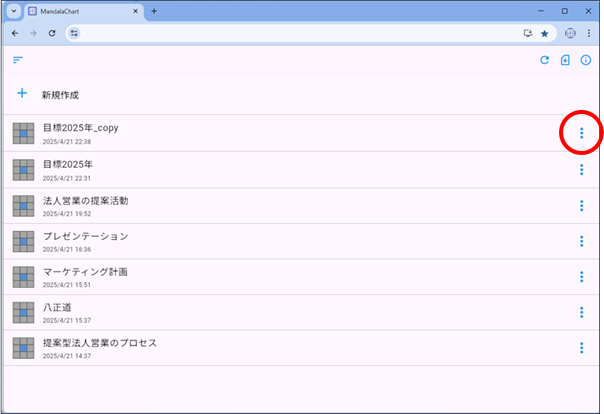Click grid thumbnail of マーケティング計画
Image resolution: width=604 pixels, height=414 pixels.
click(23, 277)
